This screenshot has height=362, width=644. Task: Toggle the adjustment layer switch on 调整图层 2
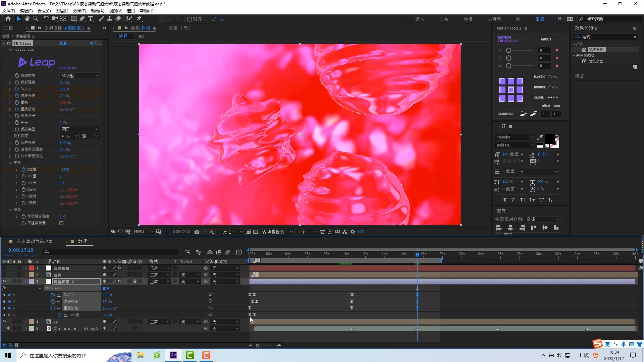pos(135,282)
